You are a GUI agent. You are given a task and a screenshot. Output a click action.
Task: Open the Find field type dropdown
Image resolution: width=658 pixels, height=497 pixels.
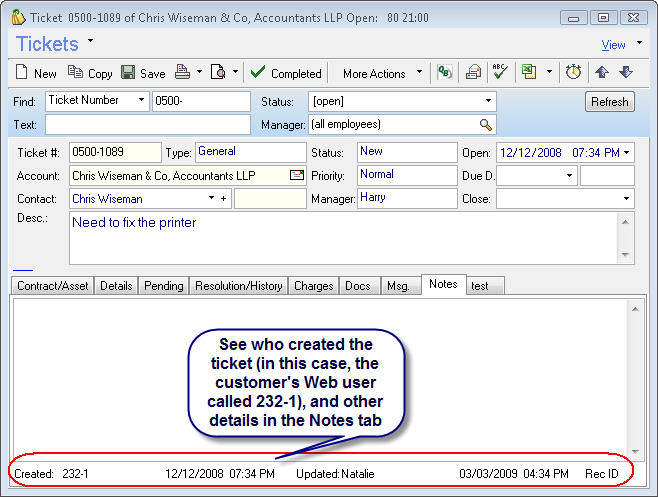pos(139,101)
